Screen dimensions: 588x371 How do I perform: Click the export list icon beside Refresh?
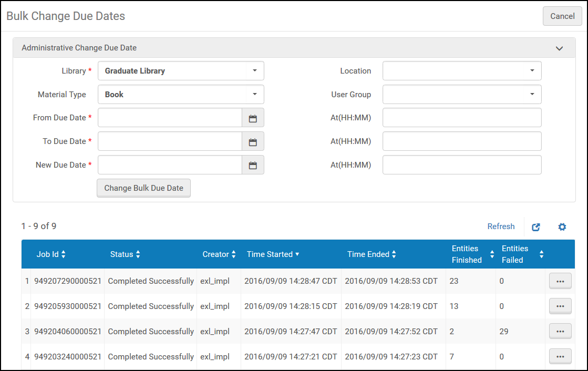tap(536, 227)
